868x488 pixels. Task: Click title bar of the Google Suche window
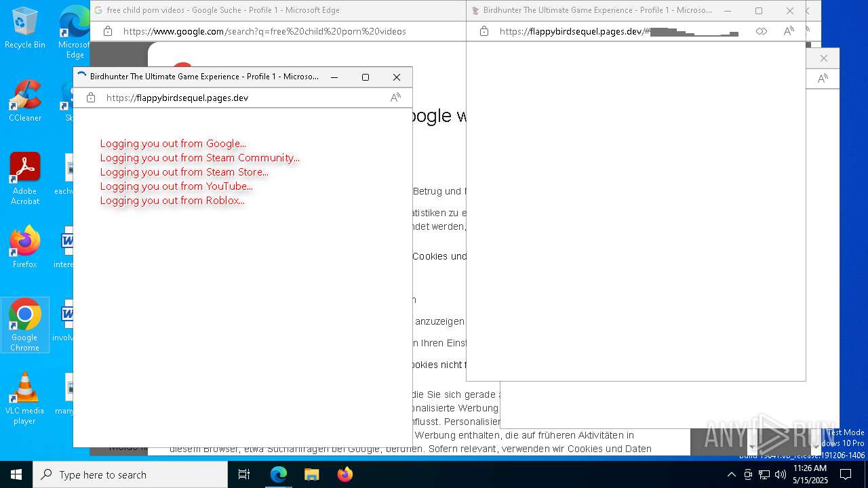click(x=278, y=11)
